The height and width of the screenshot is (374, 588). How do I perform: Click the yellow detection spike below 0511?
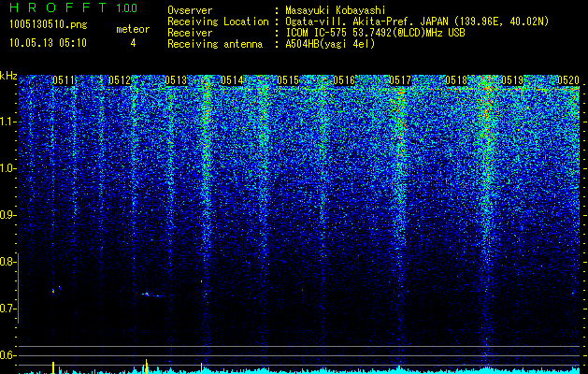tap(53, 367)
